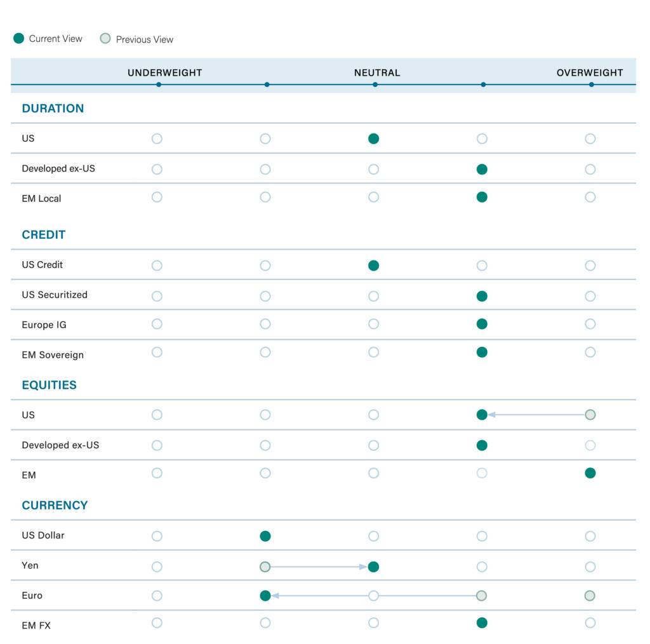Select the neutral circle for EM FX

(374, 623)
